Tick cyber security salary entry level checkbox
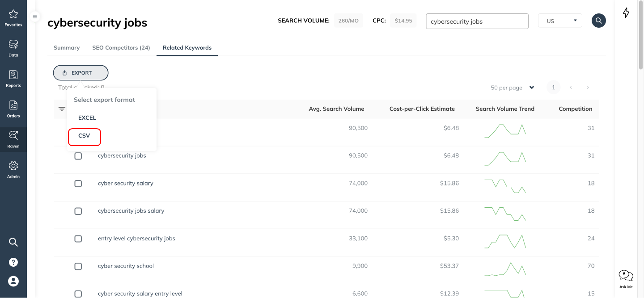 coord(78,294)
